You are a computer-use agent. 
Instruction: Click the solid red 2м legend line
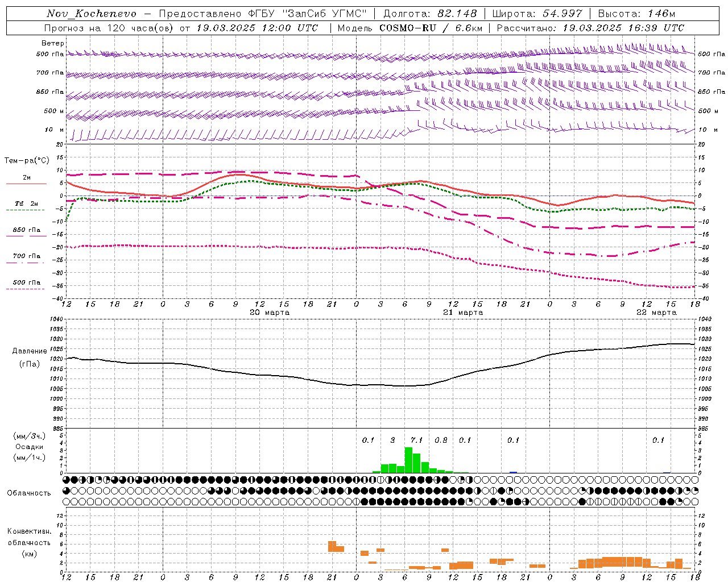(x=27, y=184)
